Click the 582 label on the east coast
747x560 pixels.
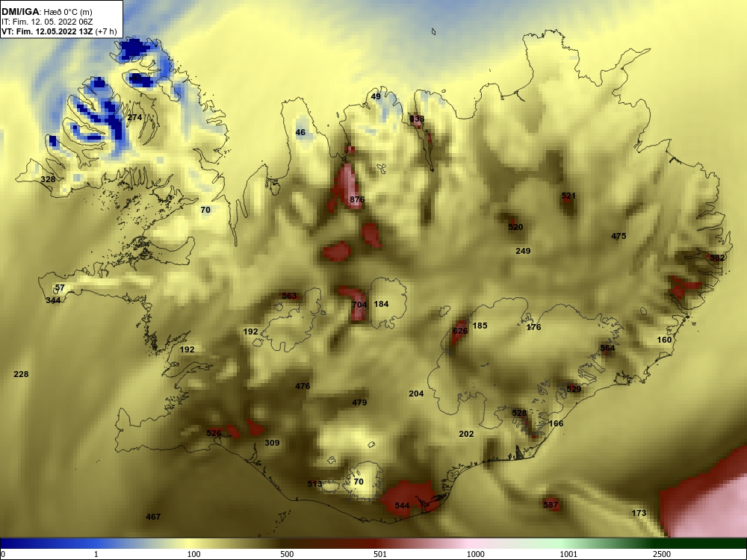pos(717,258)
